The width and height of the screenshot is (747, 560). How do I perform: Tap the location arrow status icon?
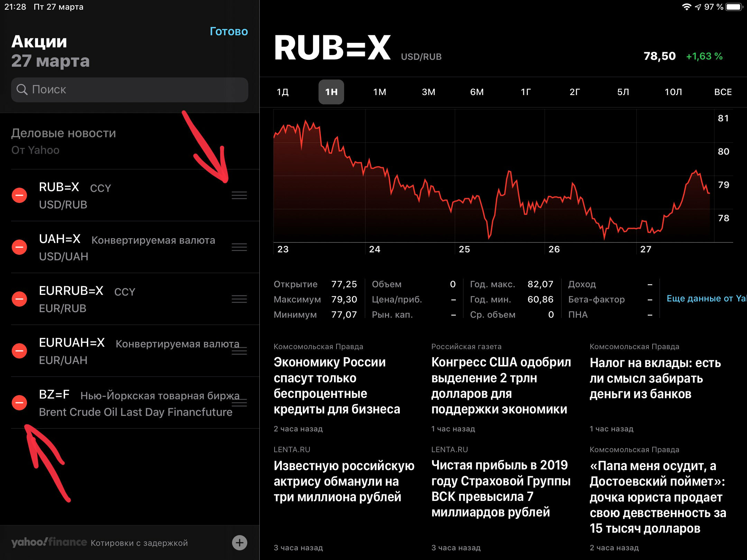[x=698, y=7]
